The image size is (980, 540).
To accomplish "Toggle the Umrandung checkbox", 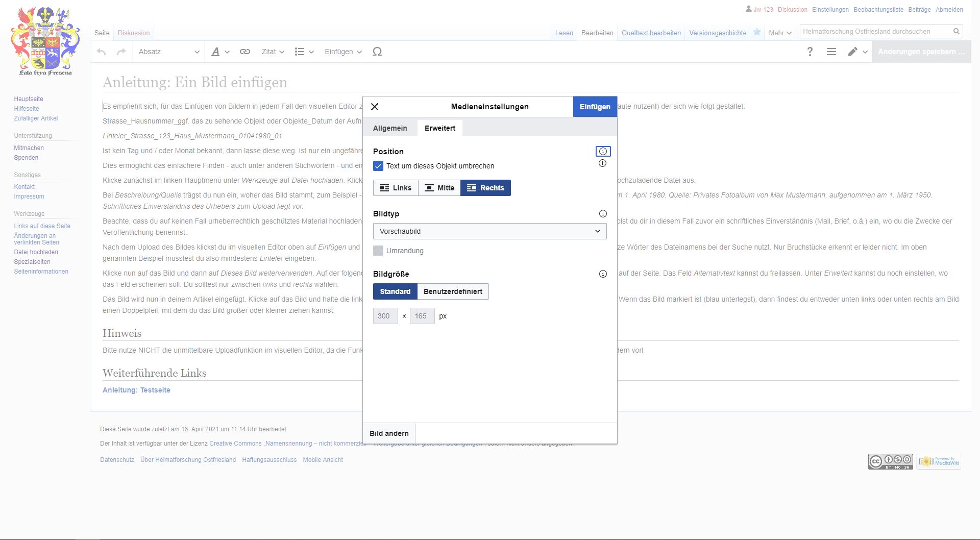I will pyautogui.click(x=378, y=251).
